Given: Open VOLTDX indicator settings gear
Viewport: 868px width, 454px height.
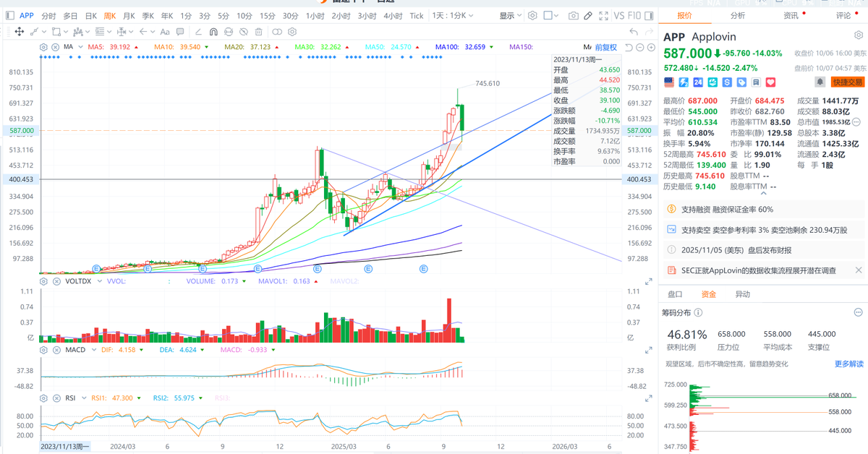Looking at the screenshot, I should point(43,280).
